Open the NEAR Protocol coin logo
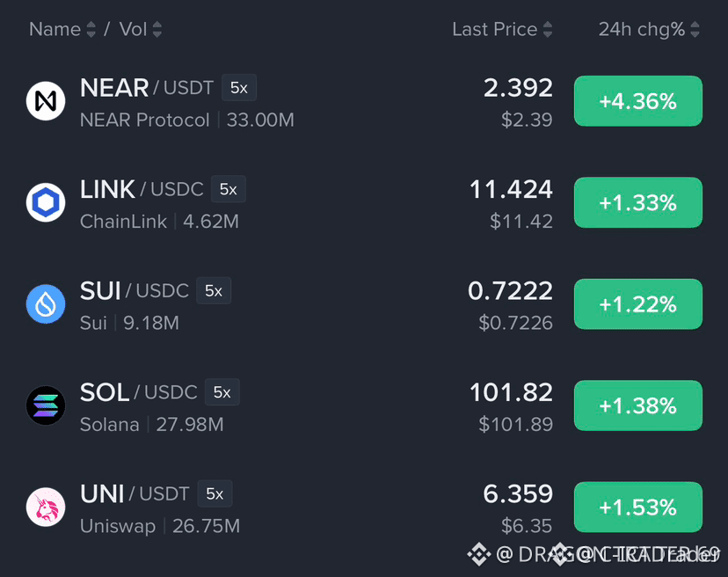Image resolution: width=728 pixels, height=577 pixels. click(46, 101)
